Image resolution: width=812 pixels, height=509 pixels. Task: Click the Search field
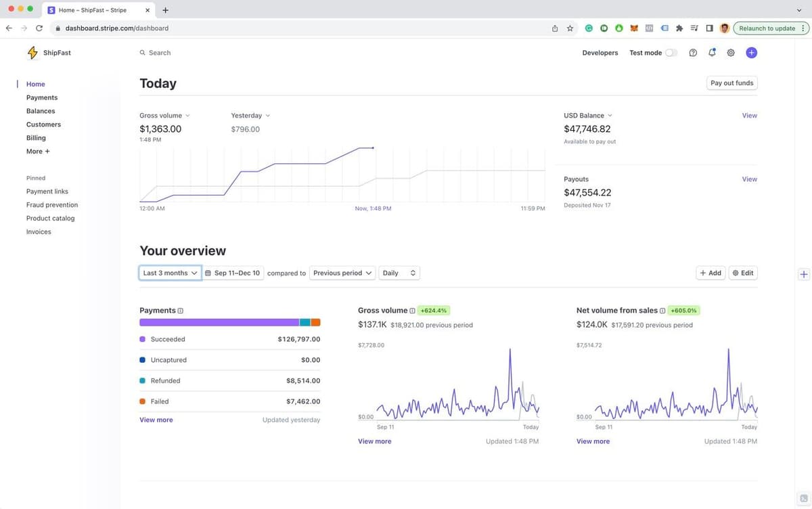(x=160, y=53)
